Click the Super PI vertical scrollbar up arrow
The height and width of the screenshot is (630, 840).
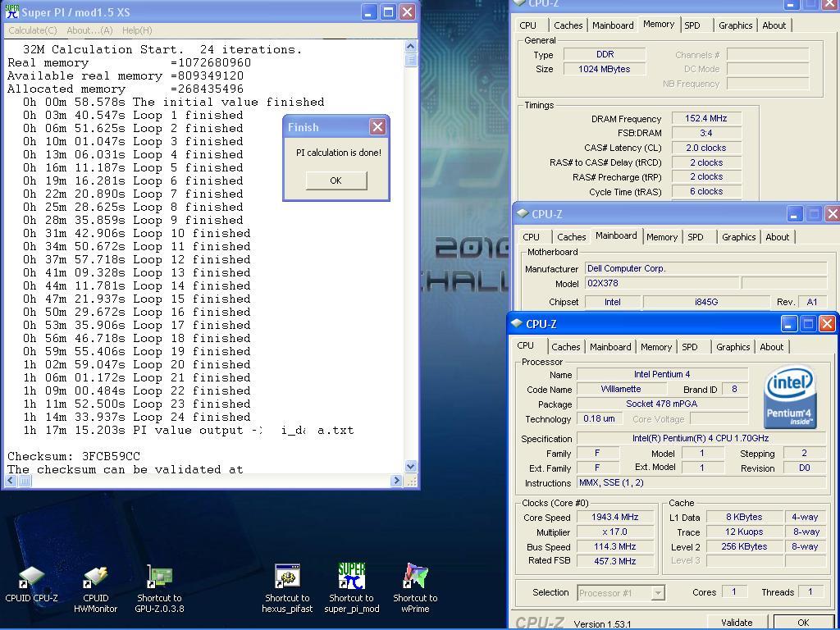click(410, 46)
